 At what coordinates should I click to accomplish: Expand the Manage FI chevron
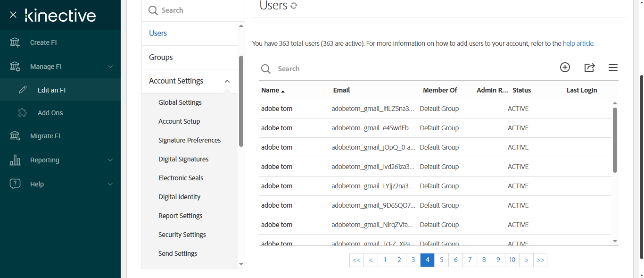click(x=110, y=67)
